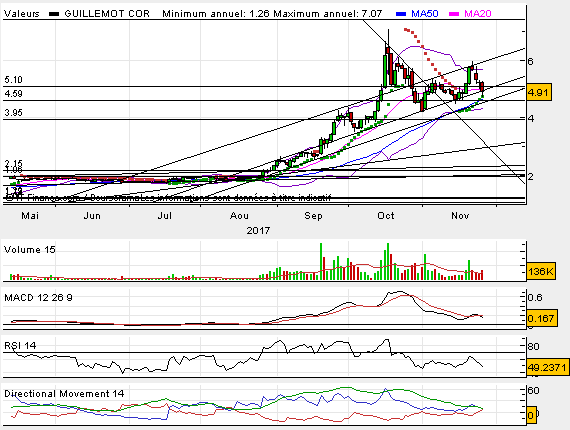
Task: Click the magenta MA20 legend swatch
Action: (x=454, y=14)
